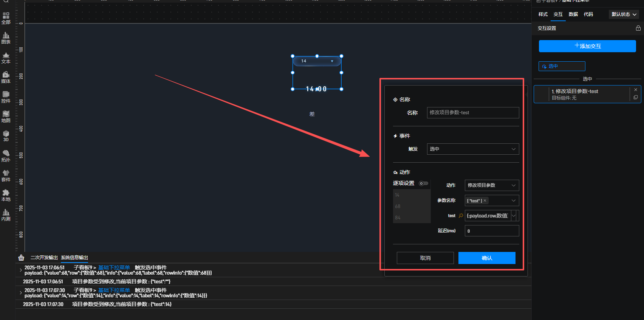
Task: Select the 地图 (map) sidebar icon
Action: click(x=6, y=117)
